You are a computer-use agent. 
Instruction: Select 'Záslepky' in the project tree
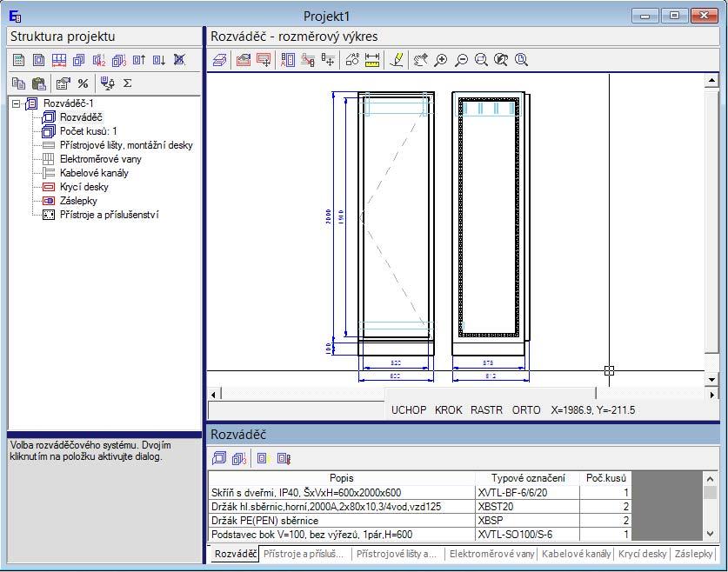(78, 201)
